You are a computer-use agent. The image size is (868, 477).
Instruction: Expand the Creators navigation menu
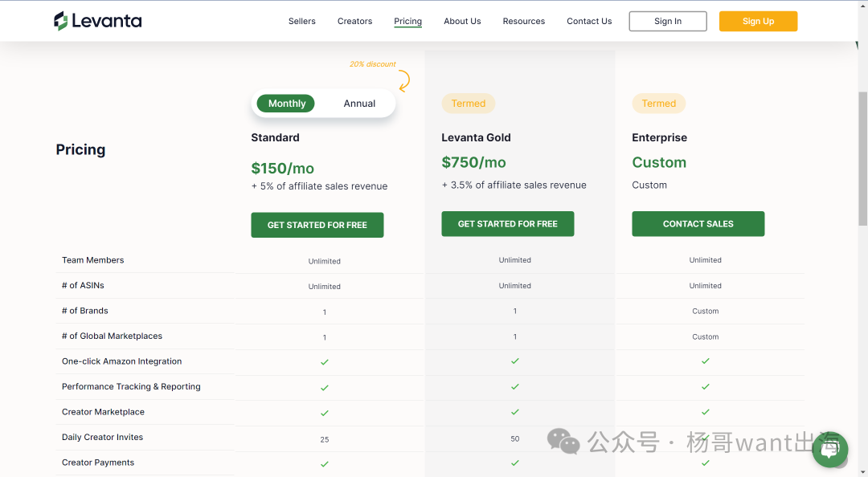pyautogui.click(x=354, y=22)
